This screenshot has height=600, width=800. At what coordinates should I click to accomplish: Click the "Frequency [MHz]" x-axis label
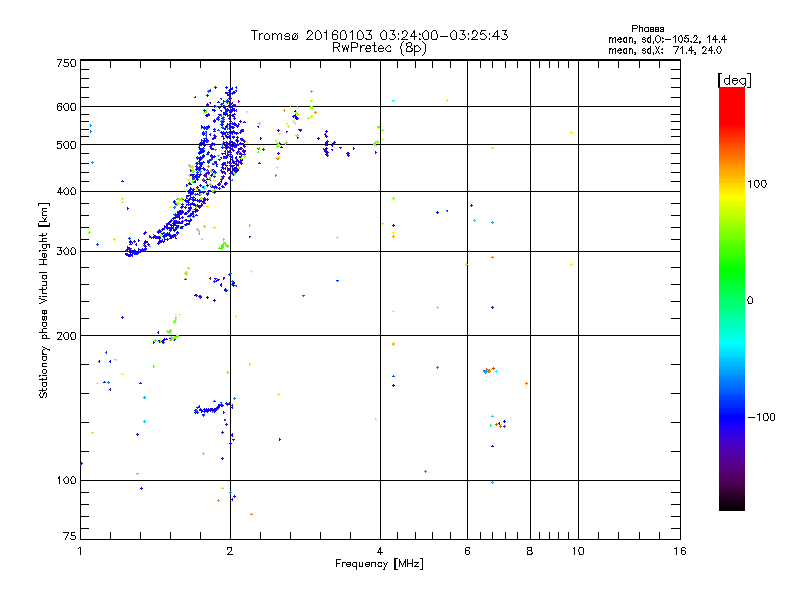click(x=379, y=564)
